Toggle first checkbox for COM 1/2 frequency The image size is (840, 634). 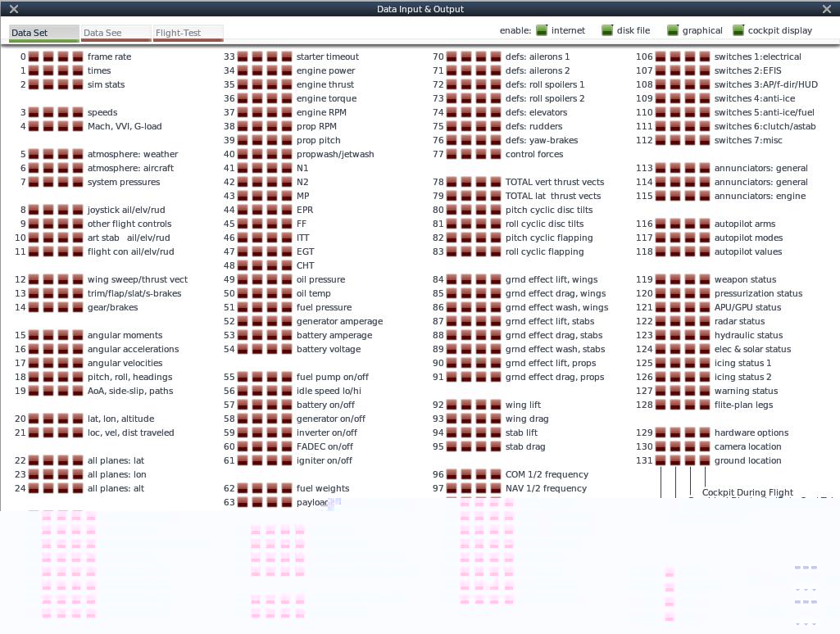pyautogui.click(x=452, y=475)
